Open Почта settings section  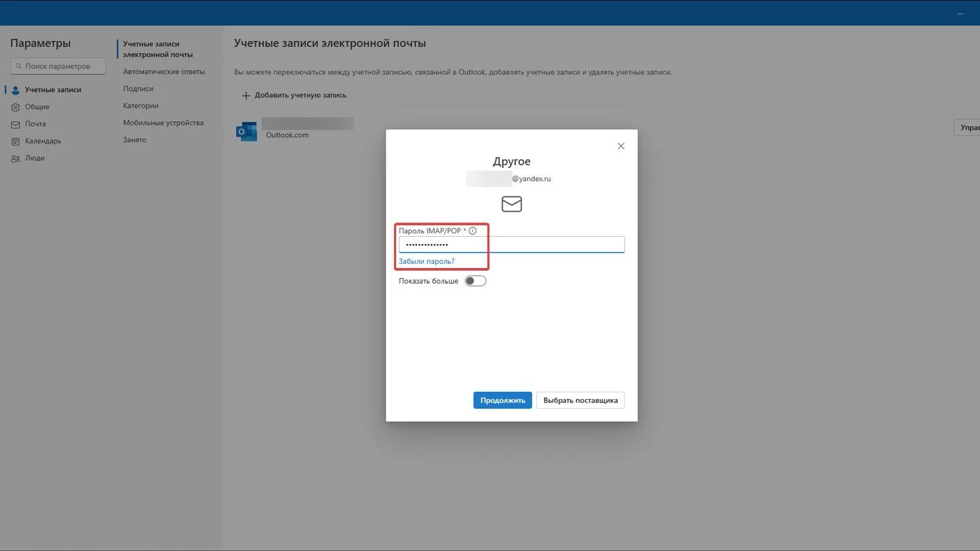(x=35, y=124)
